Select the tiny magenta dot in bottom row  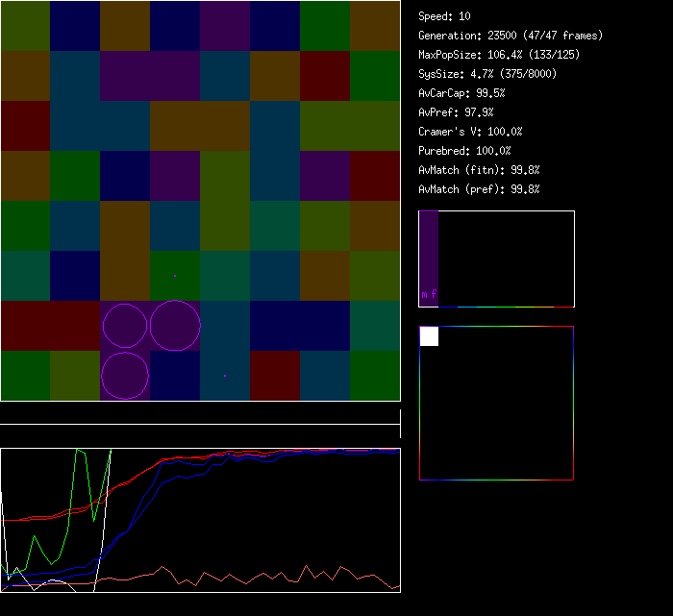(225, 375)
